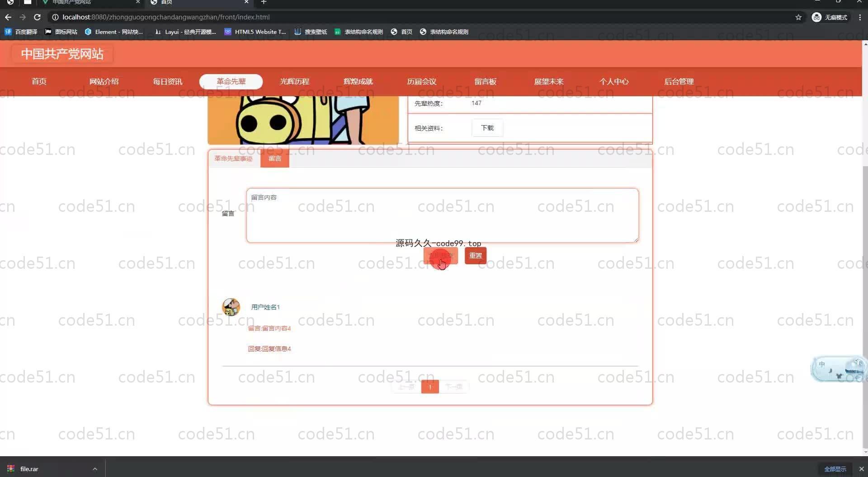Image resolution: width=868 pixels, height=477 pixels.
Task: Open the HTML5 Website bookmark
Action: coord(255,32)
